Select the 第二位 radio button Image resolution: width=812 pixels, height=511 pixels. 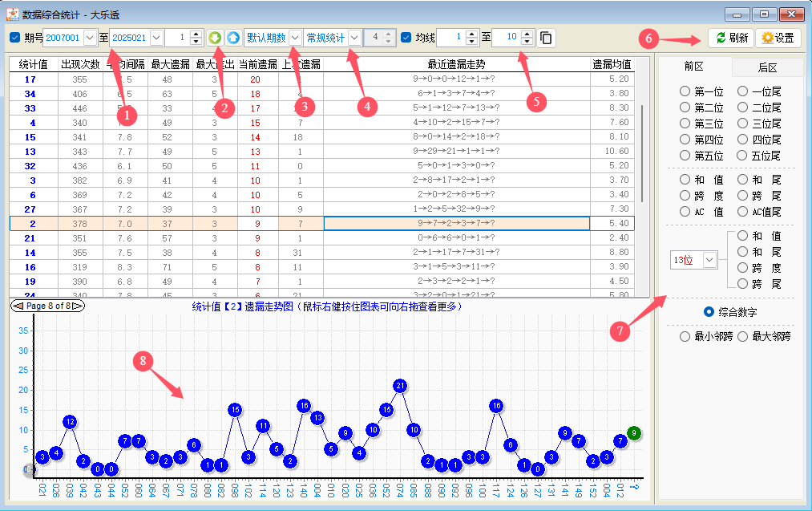click(x=685, y=107)
